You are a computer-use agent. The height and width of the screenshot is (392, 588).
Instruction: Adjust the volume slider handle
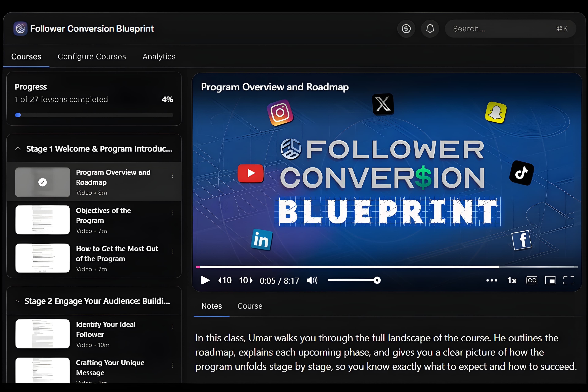(x=377, y=280)
